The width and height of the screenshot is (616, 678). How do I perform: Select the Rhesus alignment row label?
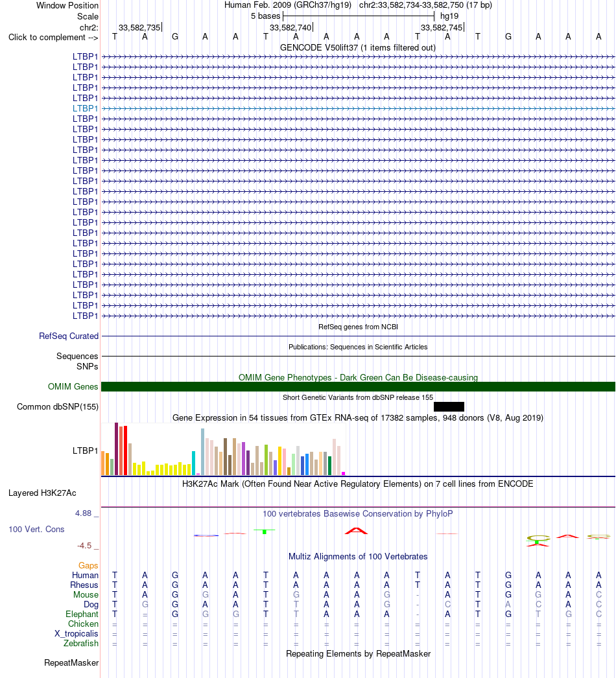tap(84, 585)
